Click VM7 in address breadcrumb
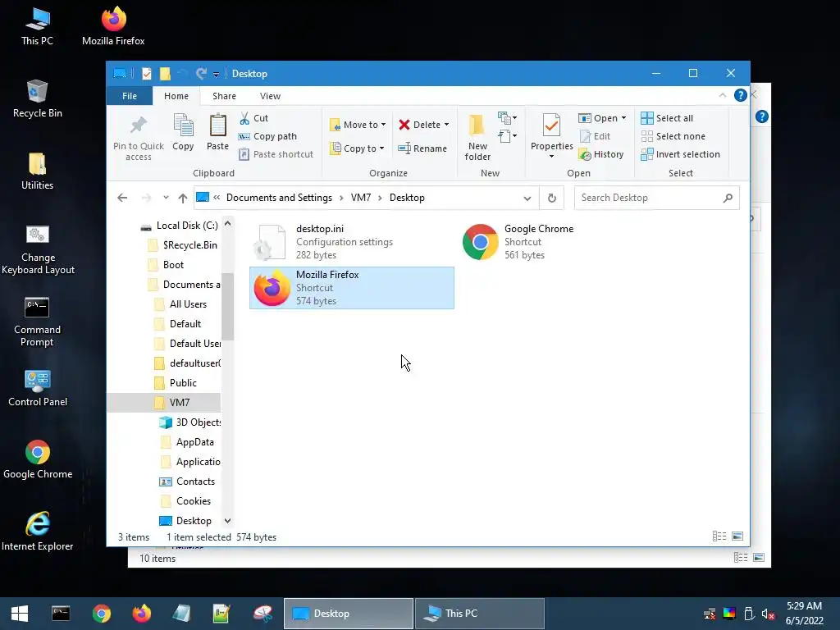This screenshot has width=840, height=630. coord(361,198)
